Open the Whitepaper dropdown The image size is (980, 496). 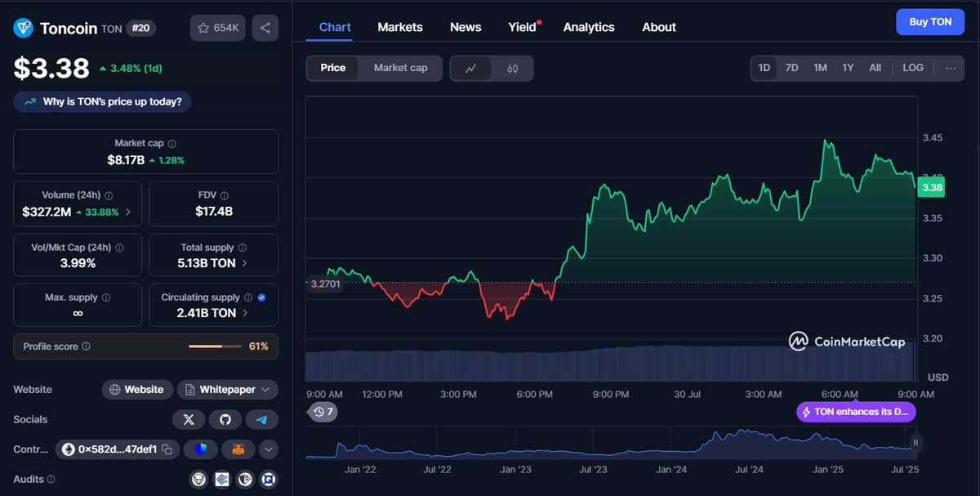pos(228,390)
